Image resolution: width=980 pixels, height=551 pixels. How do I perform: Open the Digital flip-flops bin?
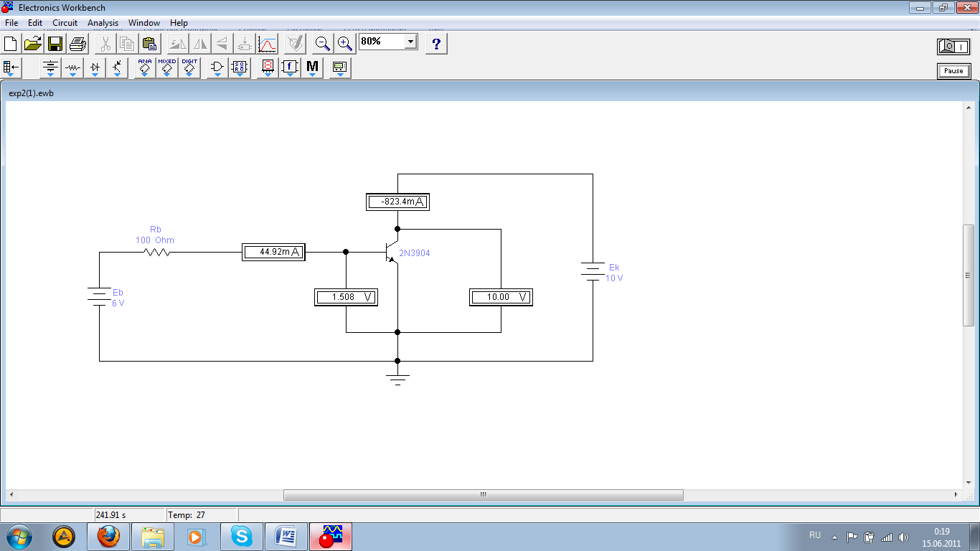click(240, 69)
